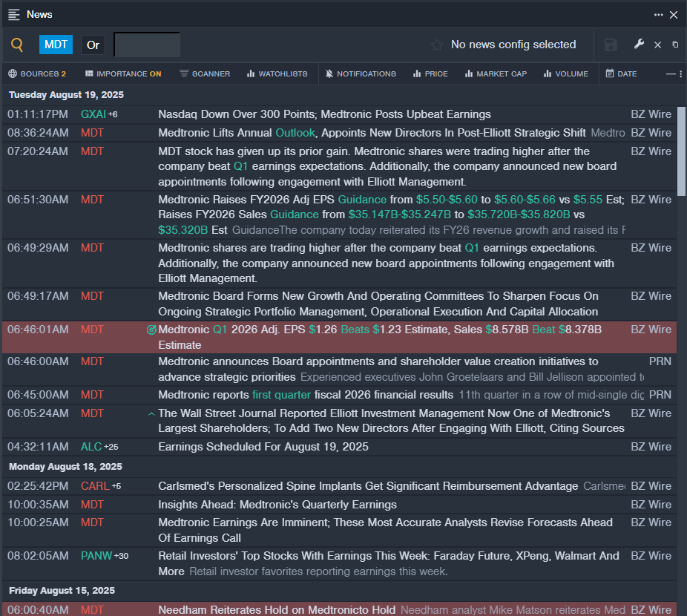Open 'Wall Street Journal Reported Elliott' story
687x616 pixels.
click(x=391, y=421)
